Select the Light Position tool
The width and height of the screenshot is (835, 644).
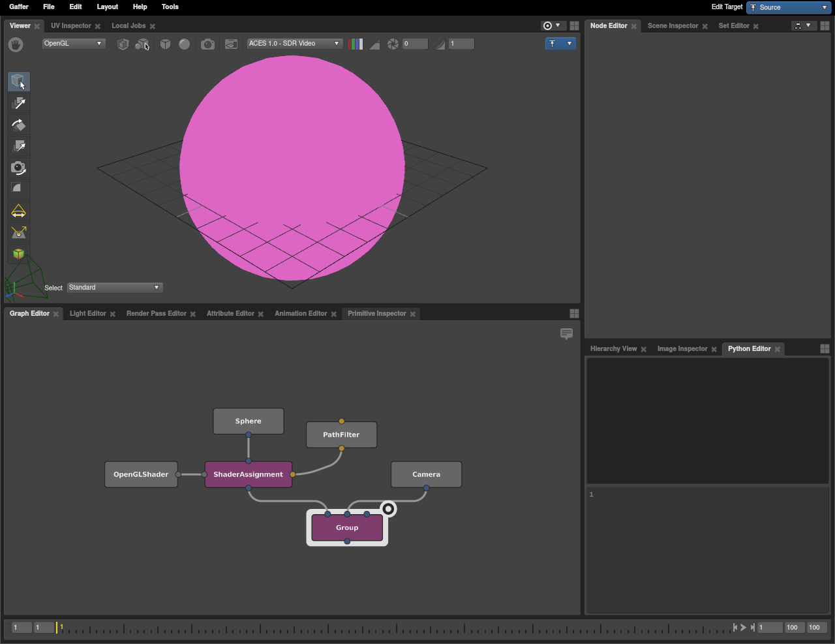[18, 232]
